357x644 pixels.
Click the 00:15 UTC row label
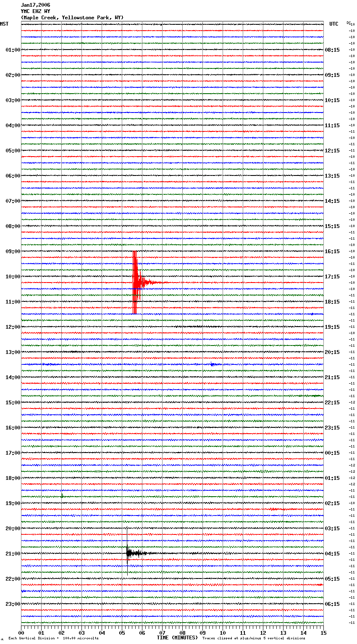pos(332,453)
